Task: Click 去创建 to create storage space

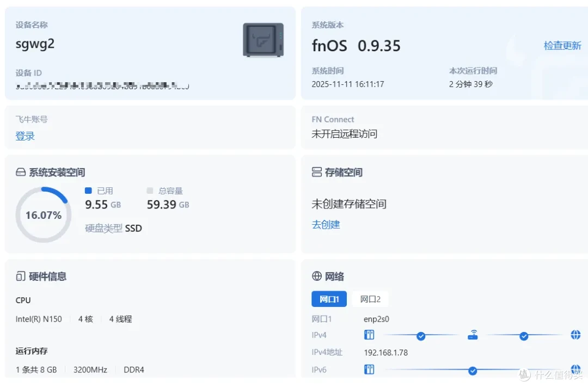Action: tap(326, 225)
